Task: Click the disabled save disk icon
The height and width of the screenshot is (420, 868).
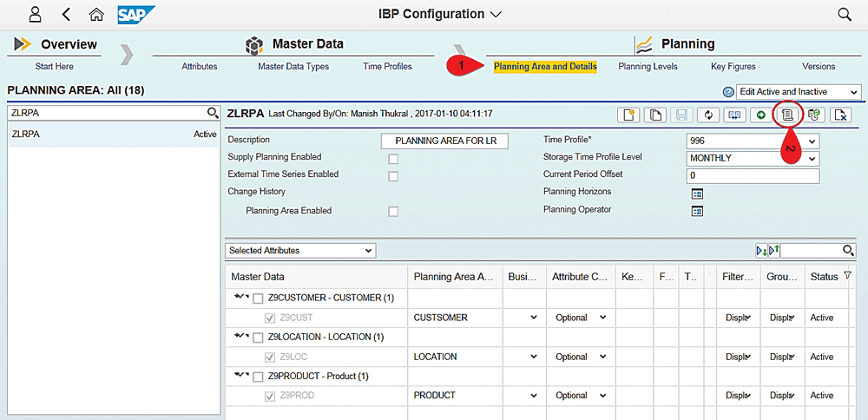Action: point(681,115)
